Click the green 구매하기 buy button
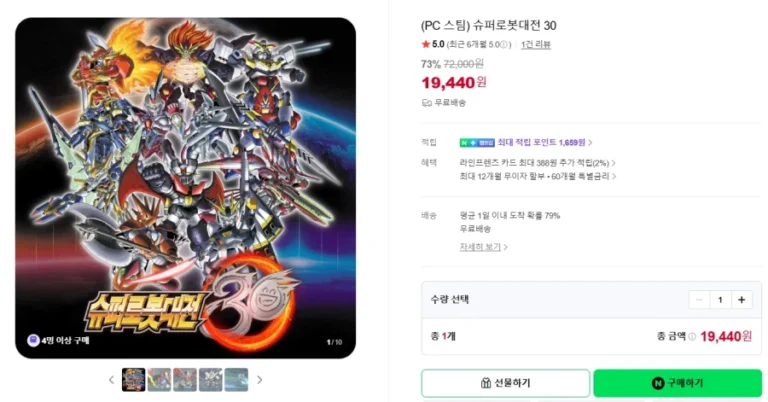Viewport: 768px width, 402px height. (x=677, y=383)
